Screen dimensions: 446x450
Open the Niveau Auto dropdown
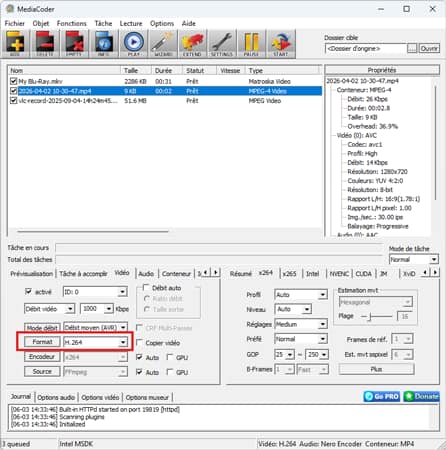coord(293,309)
